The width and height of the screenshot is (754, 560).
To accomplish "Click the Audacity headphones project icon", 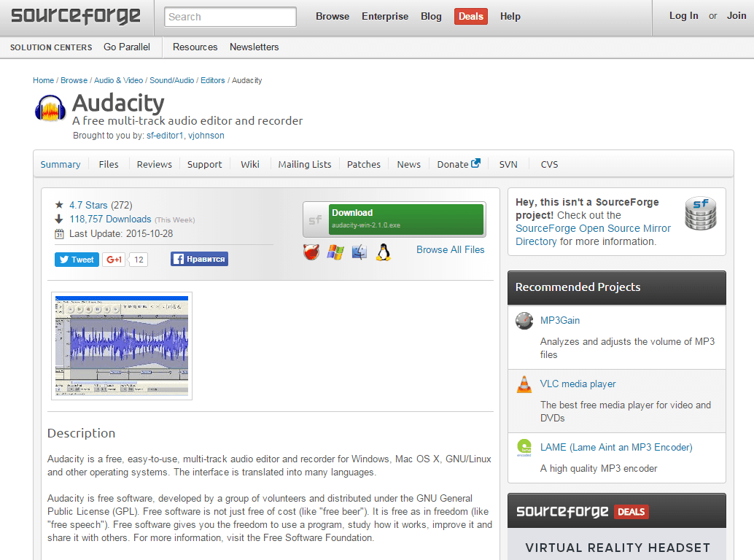I will click(50, 108).
